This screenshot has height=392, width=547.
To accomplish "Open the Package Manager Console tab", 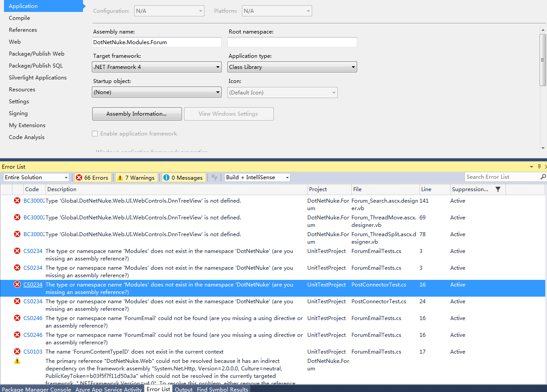I will [x=36, y=389].
